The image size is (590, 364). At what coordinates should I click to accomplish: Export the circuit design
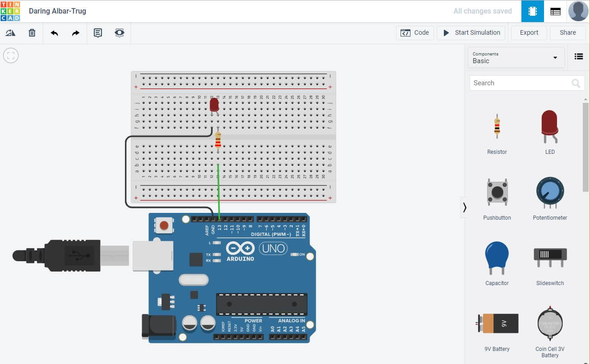coord(528,32)
